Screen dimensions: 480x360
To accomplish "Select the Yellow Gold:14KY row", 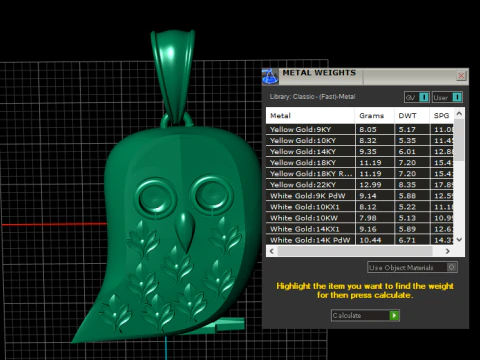I will click(x=360, y=151).
